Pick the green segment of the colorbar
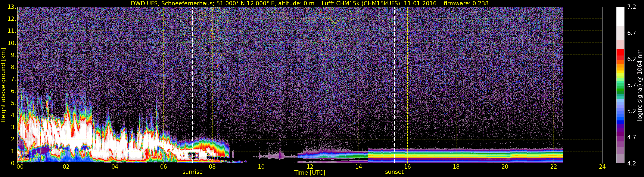644x177 pixels. point(620,90)
